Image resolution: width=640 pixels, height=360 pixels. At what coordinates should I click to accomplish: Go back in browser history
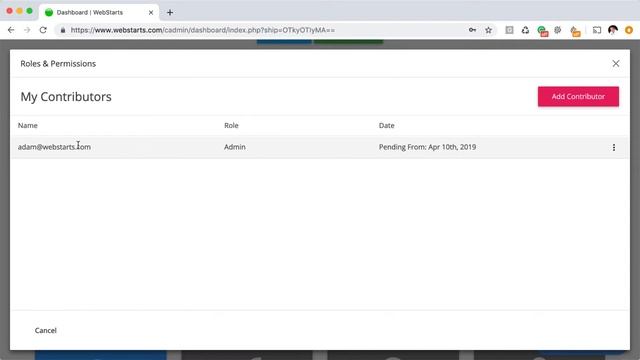pyautogui.click(x=11, y=30)
